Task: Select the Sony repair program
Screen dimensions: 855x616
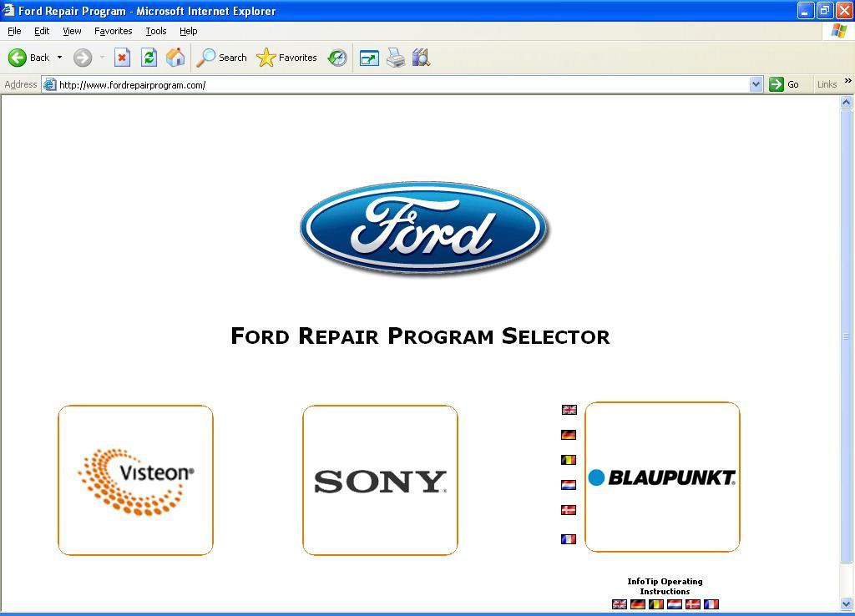Action: click(380, 480)
